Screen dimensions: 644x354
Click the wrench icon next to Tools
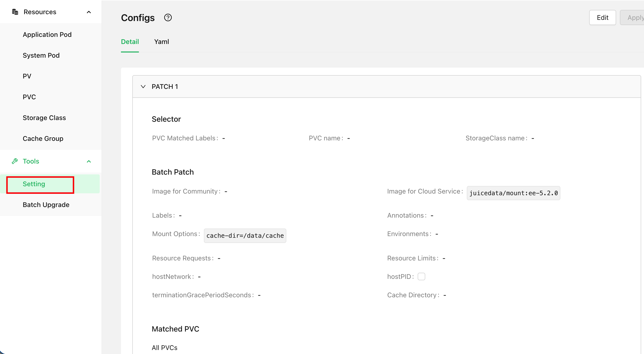(15, 161)
